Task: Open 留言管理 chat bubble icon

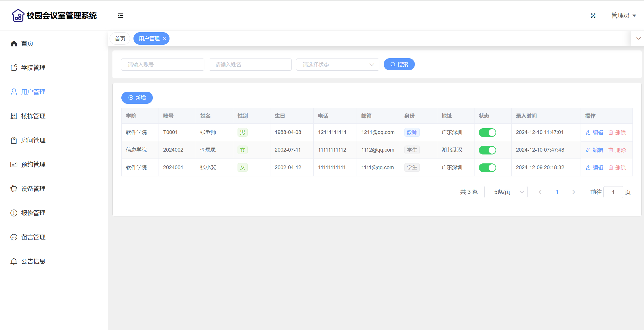Action: 14,237
